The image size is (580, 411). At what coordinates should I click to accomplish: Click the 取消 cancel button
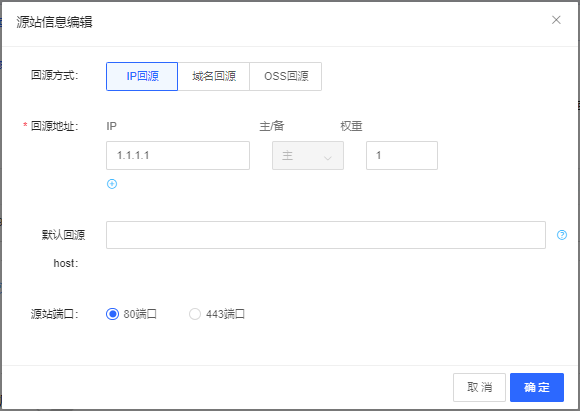[479, 387]
